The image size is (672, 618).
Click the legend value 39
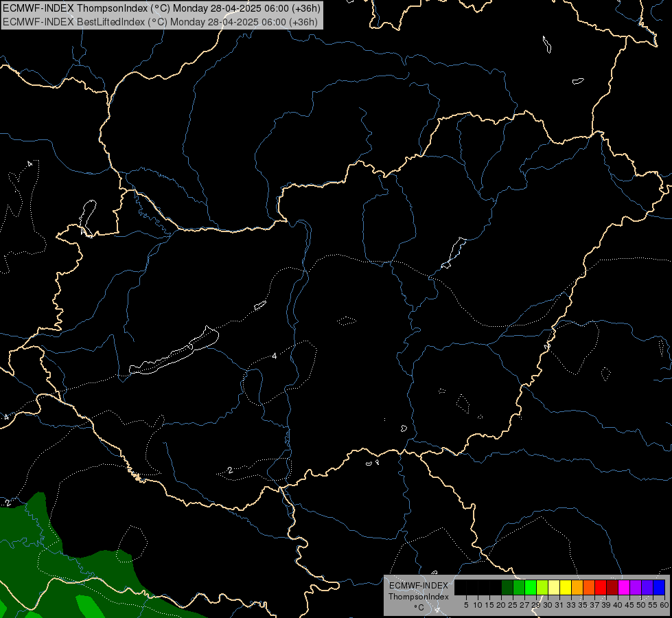(x=606, y=605)
